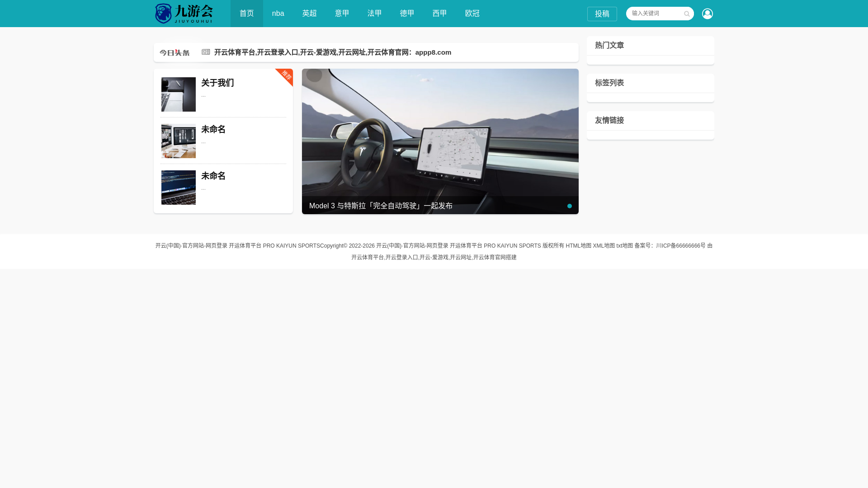Image resolution: width=868 pixels, height=488 pixels.
Task: Open the 德甲 menu item
Action: point(407,14)
